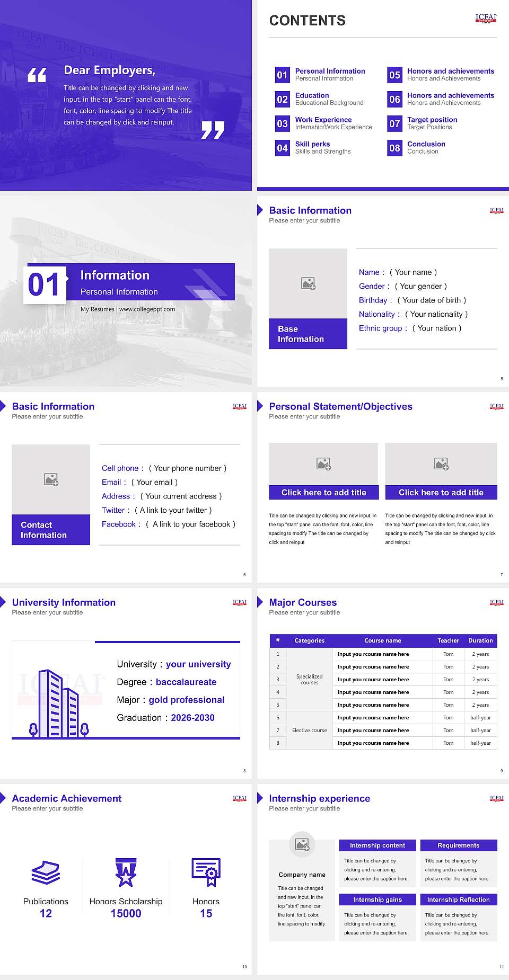The width and height of the screenshot is (509, 980).
Task: Click the opening quotation mark beside Dear Employers
Action: pos(37,75)
